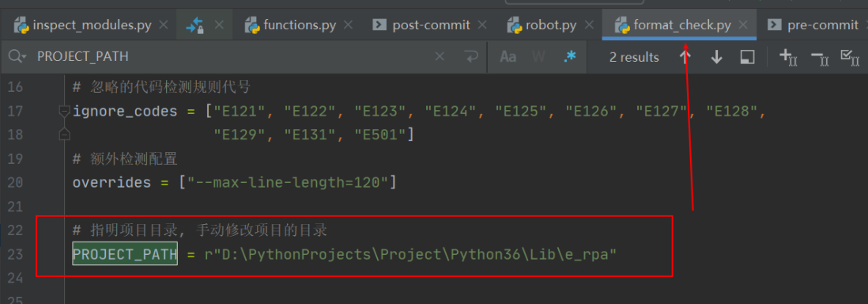
Task: Open the diff tab with arrows icon
Action: pyautogui.click(x=194, y=25)
